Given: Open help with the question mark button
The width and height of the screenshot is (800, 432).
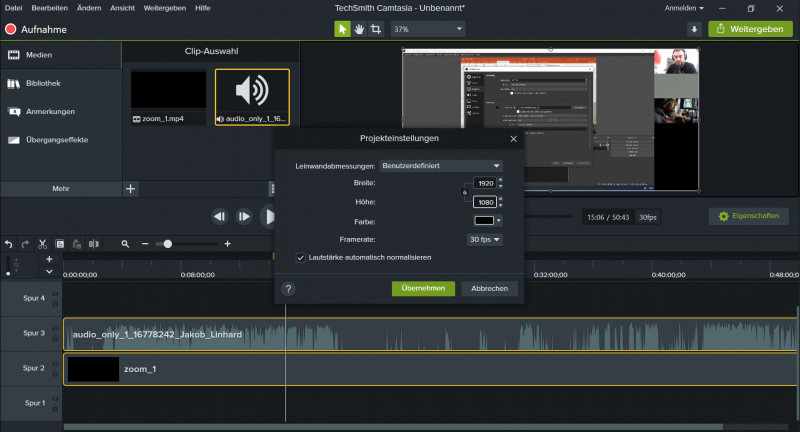Looking at the screenshot, I should click(x=288, y=289).
